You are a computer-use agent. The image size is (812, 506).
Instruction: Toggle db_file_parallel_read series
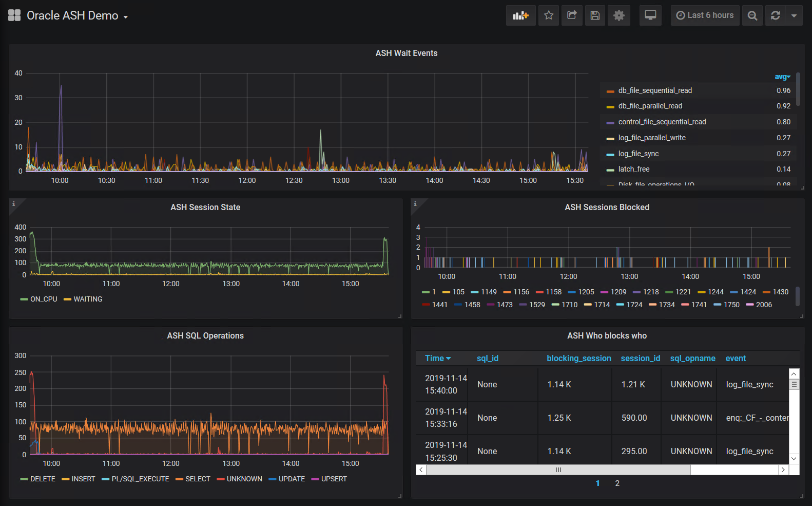click(x=650, y=106)
